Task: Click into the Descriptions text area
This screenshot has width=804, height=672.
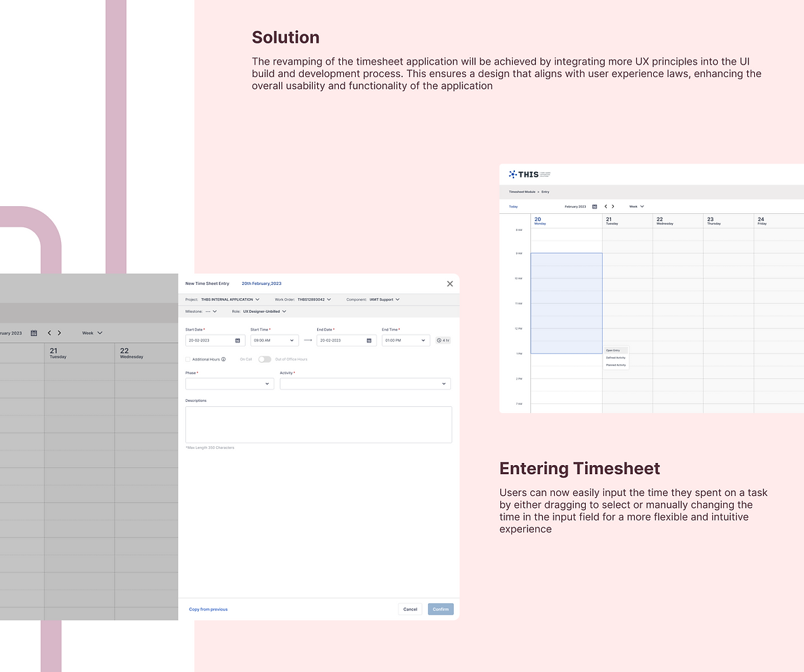Action: tap(319, 424)
